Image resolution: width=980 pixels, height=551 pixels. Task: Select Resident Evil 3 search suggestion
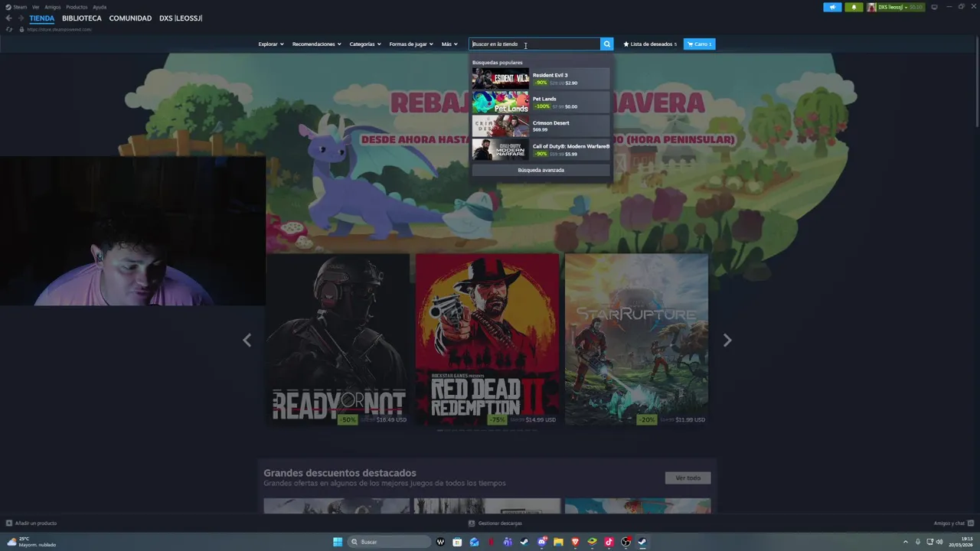[x=541, y=79]
